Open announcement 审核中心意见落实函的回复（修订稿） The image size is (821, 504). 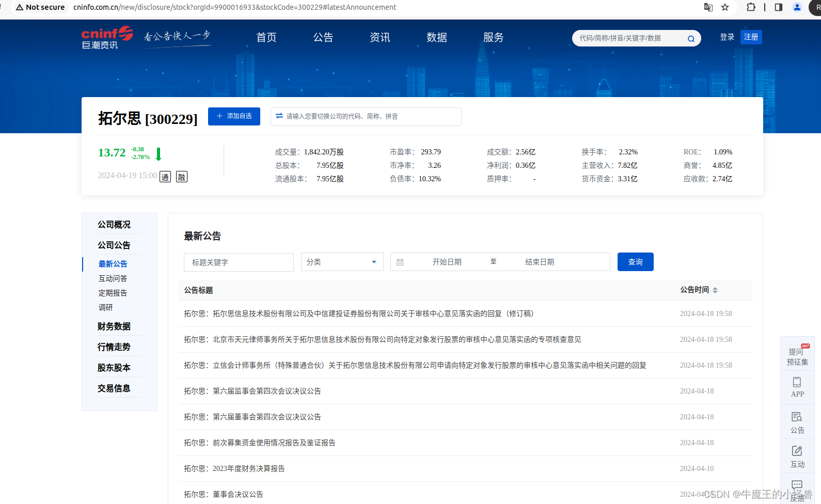[360, 314]
